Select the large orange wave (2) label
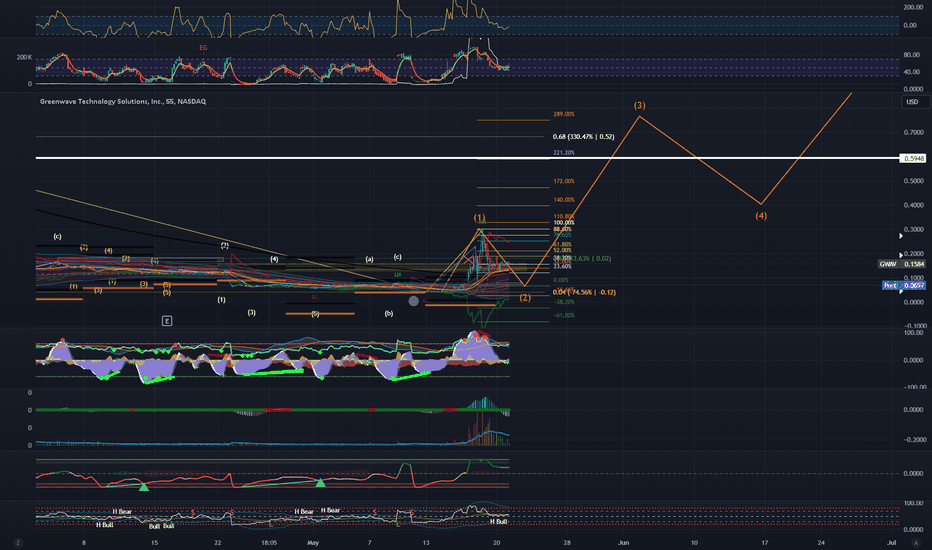This screenshot has height=550, width=932. 525,297
